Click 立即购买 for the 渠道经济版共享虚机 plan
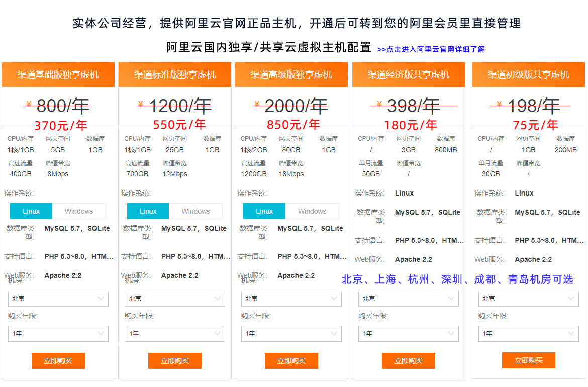The height and width of the screenshot is (387, 588). 409,361
